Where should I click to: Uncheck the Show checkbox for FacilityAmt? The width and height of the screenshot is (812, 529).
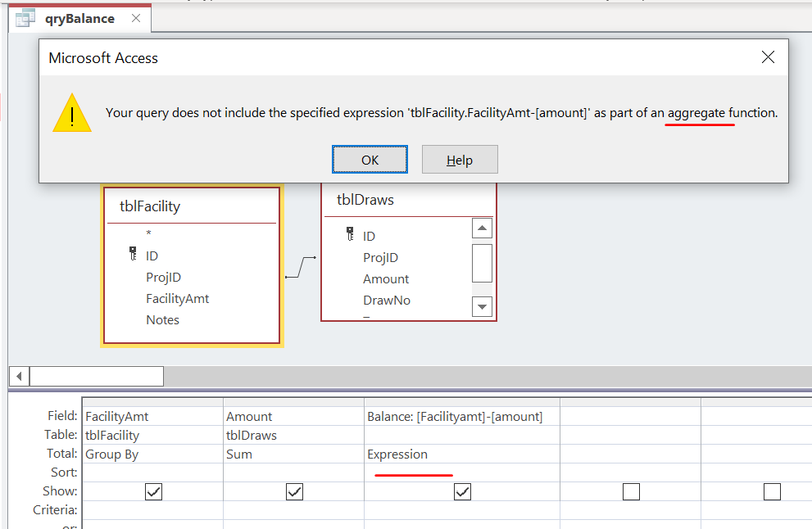tap(153, 491)
